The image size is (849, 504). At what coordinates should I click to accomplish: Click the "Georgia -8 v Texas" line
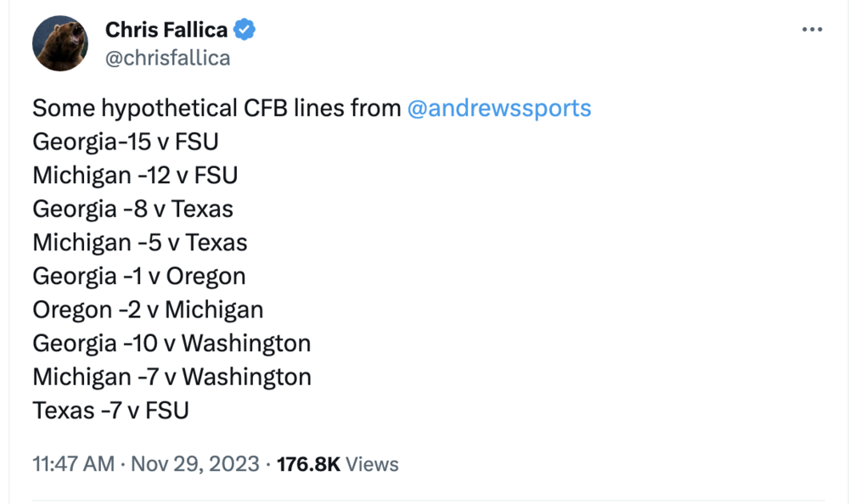coord(132,209)
